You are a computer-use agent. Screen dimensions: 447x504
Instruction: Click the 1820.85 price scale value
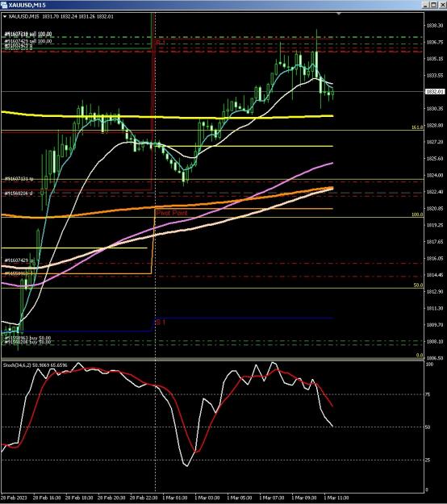tap(435, 209)
